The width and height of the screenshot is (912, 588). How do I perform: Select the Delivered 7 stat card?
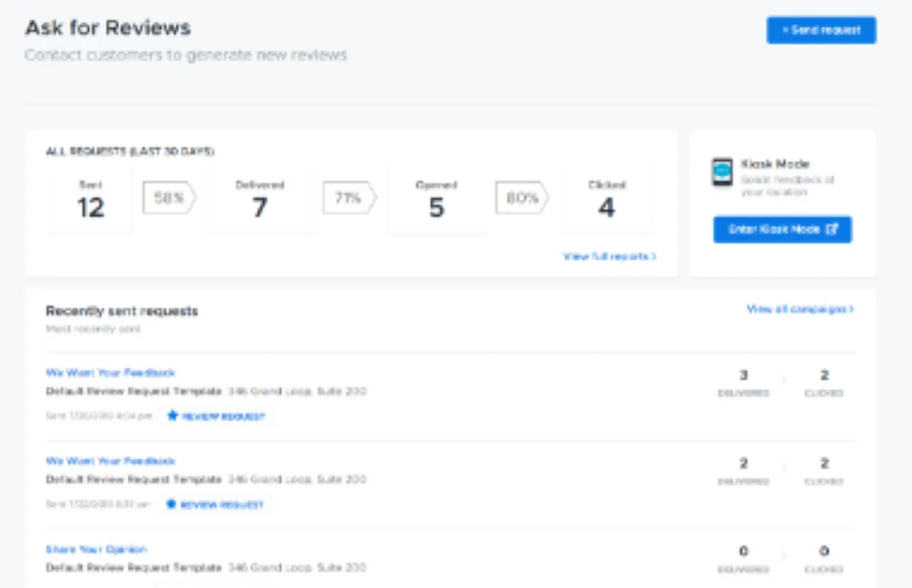click(x=260, y=200)
